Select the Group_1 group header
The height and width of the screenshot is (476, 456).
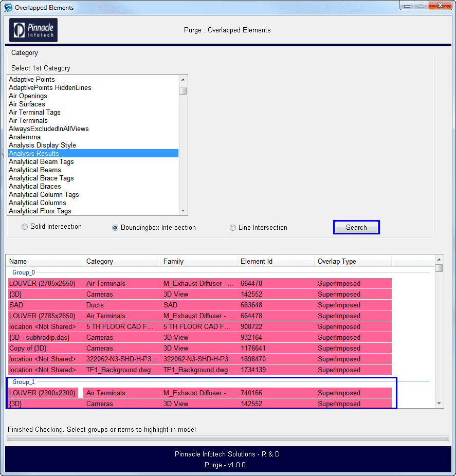click(24, 382)
